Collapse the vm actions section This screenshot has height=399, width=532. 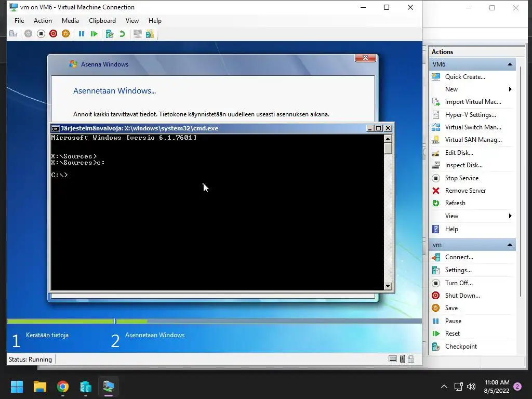510,245
